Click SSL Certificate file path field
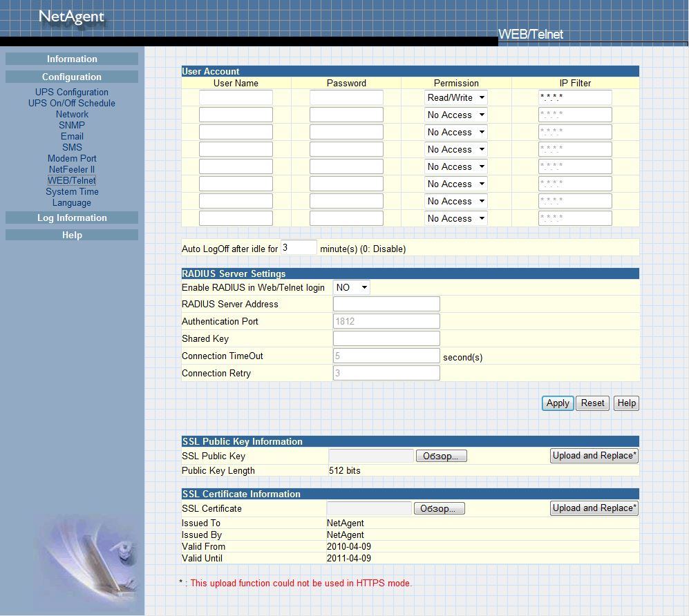 369,508
